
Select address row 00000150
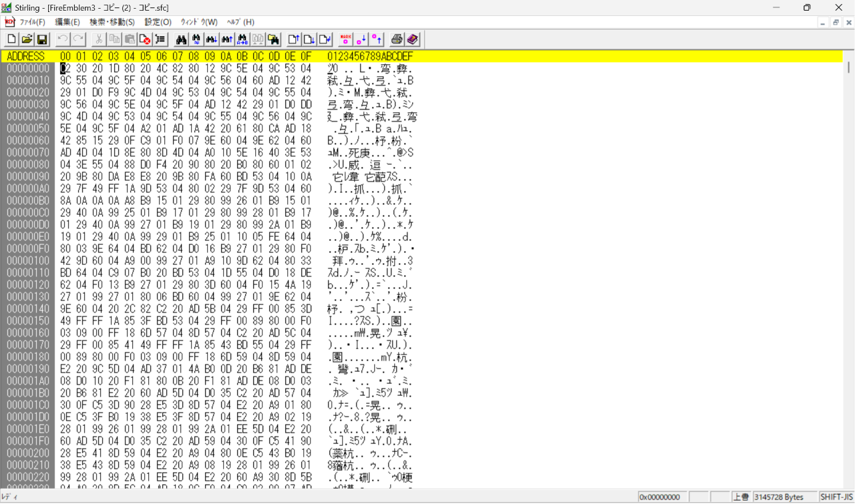[28, 320]
